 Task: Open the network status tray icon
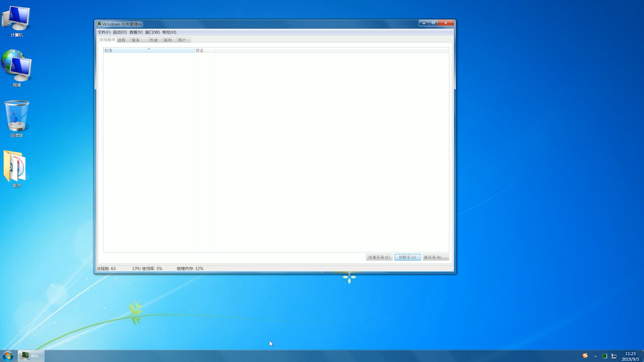tap(614, 356)
